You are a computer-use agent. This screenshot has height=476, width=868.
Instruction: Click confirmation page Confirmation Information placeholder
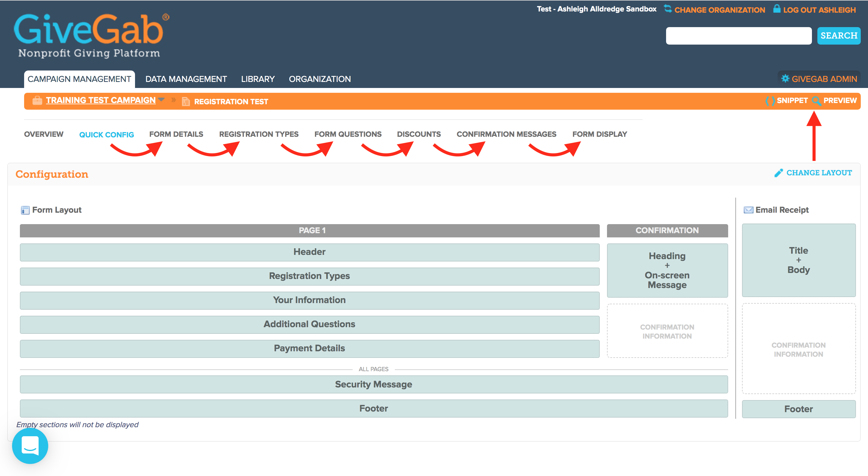pyautogui.click(x=667, y=331)
